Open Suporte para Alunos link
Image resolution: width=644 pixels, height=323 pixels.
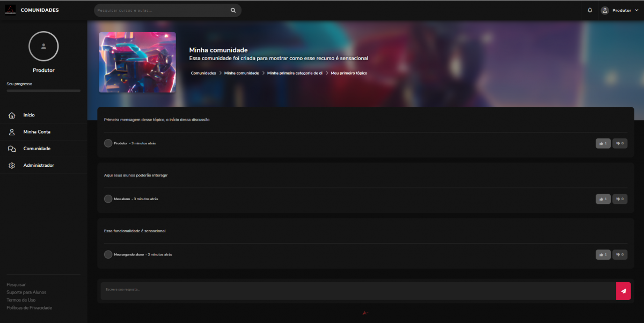coord(26,292)
